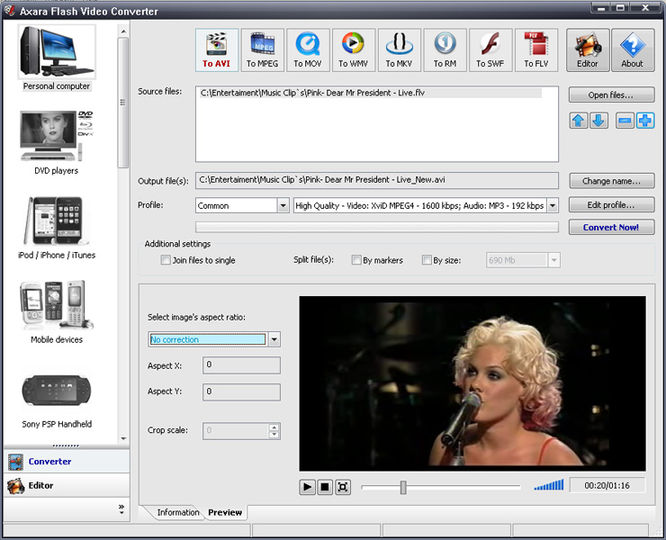Open the About dialog icon
This screenshot has width=666, height=540.
coord(632,50)
